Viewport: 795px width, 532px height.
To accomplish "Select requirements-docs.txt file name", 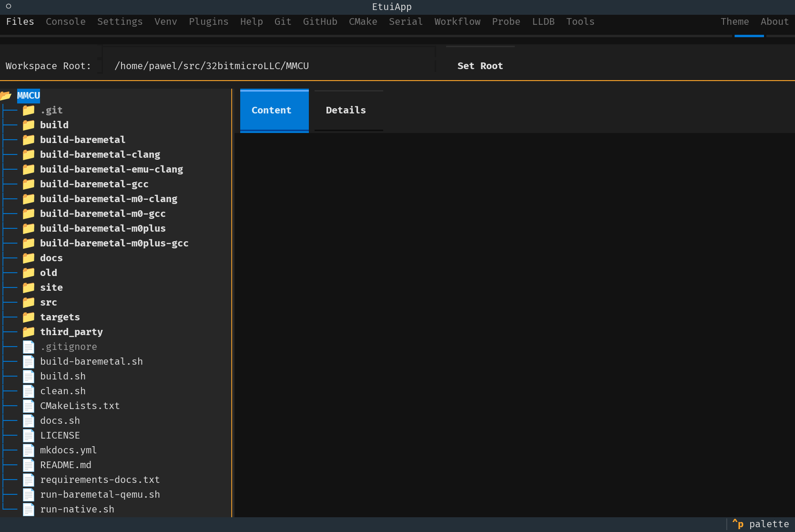I will [100, 480].
